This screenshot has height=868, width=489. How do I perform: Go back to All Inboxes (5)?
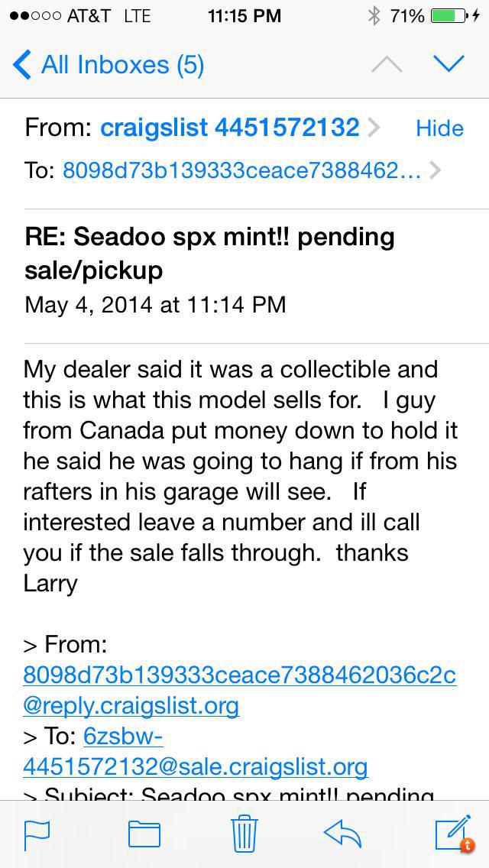108,65
